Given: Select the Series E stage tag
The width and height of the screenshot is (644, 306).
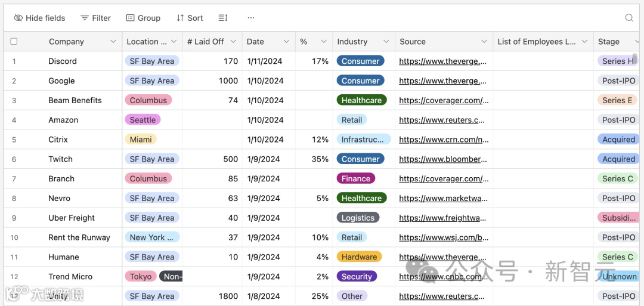Looking at the screenshot, I should (x=617, y=101).
